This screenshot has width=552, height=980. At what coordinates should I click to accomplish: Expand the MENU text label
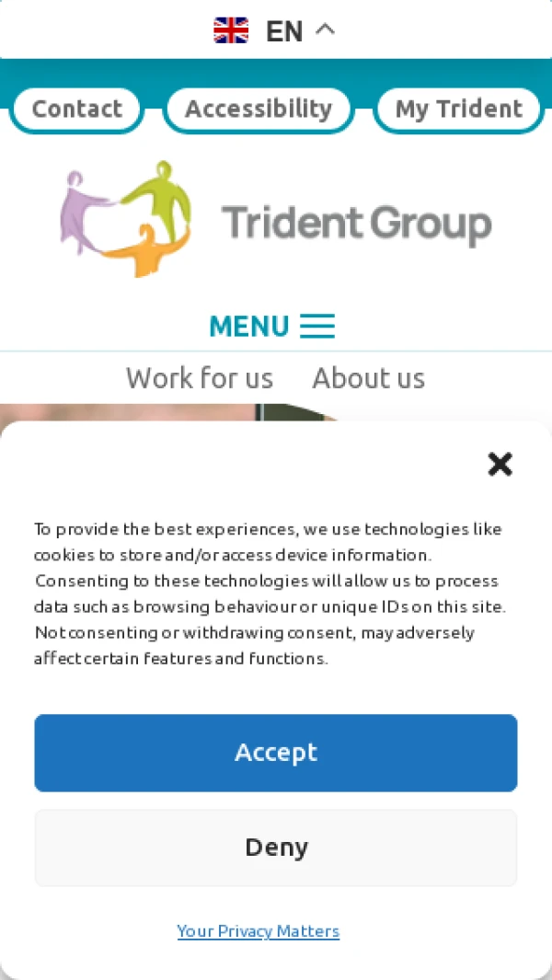[248, 326]
